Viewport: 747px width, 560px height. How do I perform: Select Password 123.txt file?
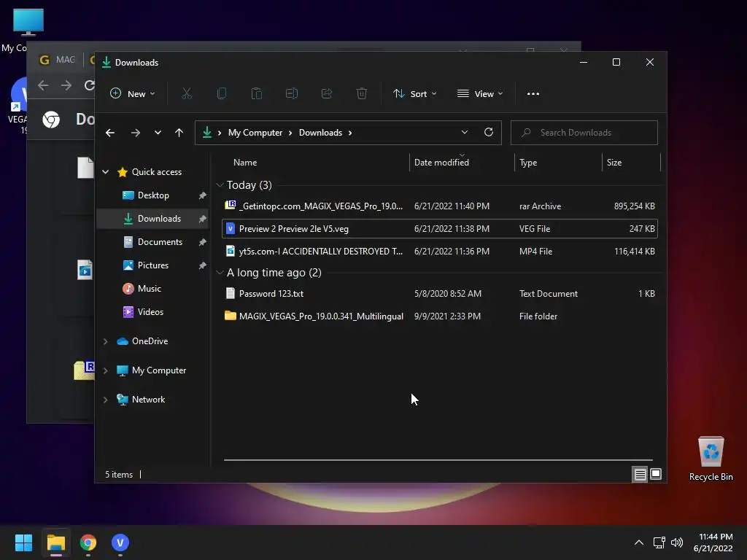click(440, 294)
